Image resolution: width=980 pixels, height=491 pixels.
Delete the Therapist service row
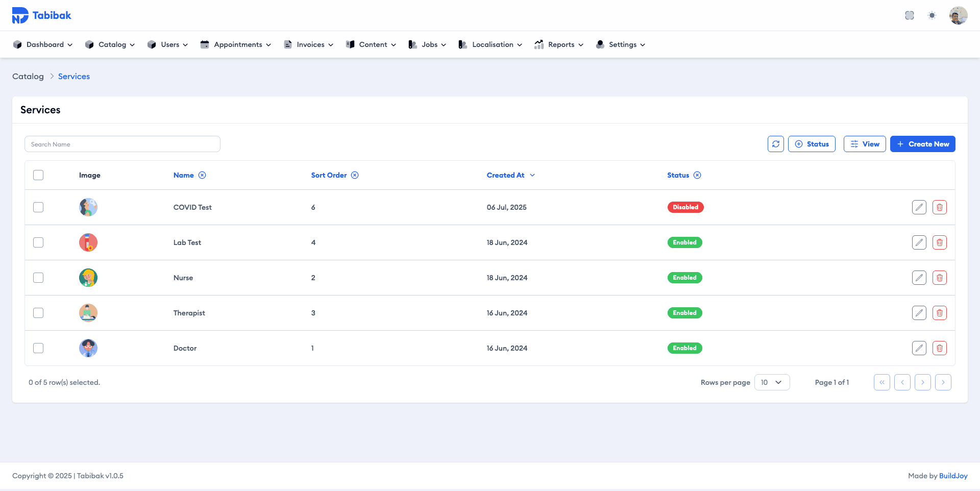pos(939,313)
